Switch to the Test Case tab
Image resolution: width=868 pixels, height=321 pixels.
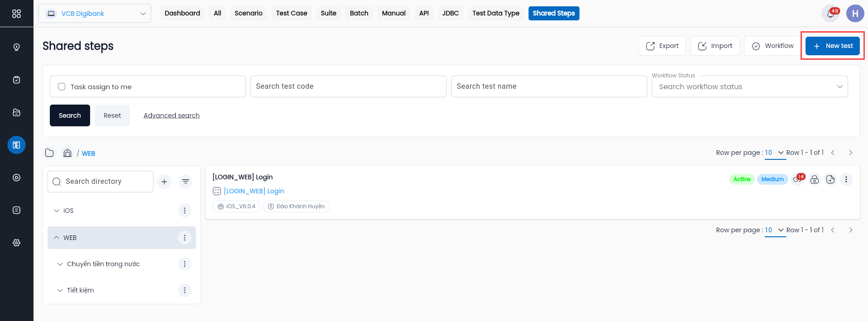click(292, 13)
